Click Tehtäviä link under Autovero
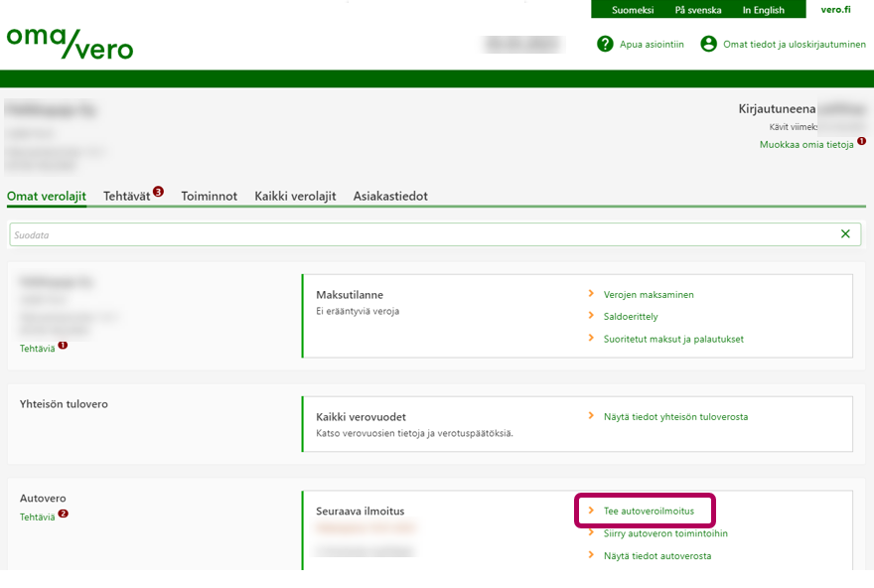This screenshot has height=588, width=874. pyautogui.click(x=38, y=516)
